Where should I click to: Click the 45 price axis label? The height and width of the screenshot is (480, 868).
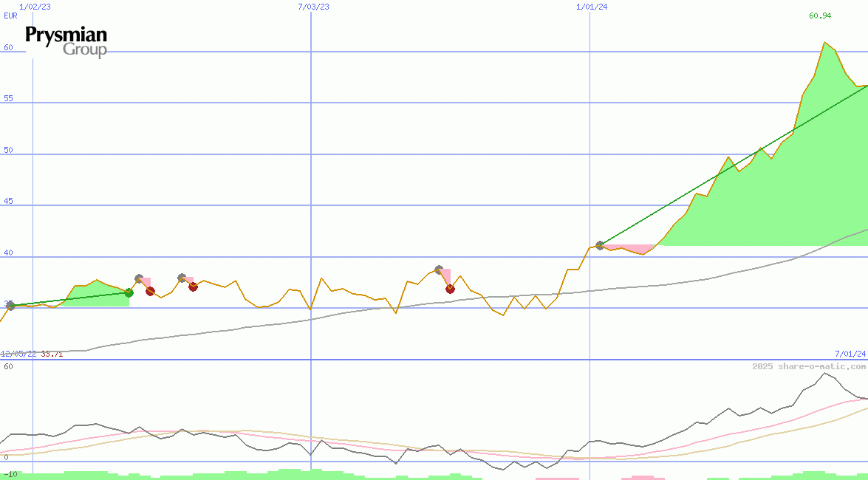(9, 201)
